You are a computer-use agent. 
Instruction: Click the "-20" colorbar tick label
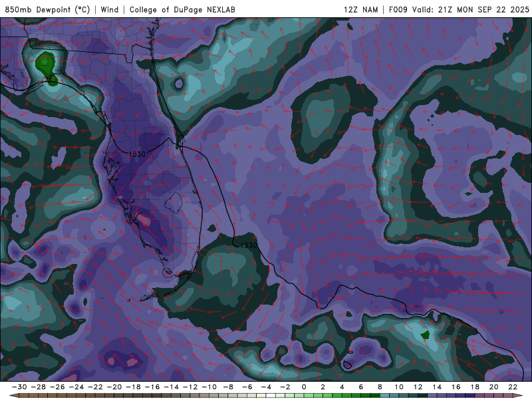(x=114, y=387)
